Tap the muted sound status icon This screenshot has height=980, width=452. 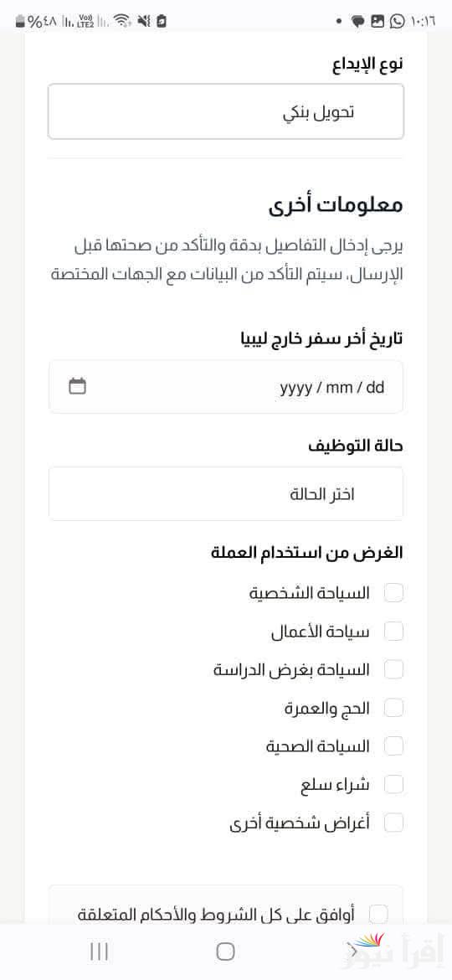[144, 21]
